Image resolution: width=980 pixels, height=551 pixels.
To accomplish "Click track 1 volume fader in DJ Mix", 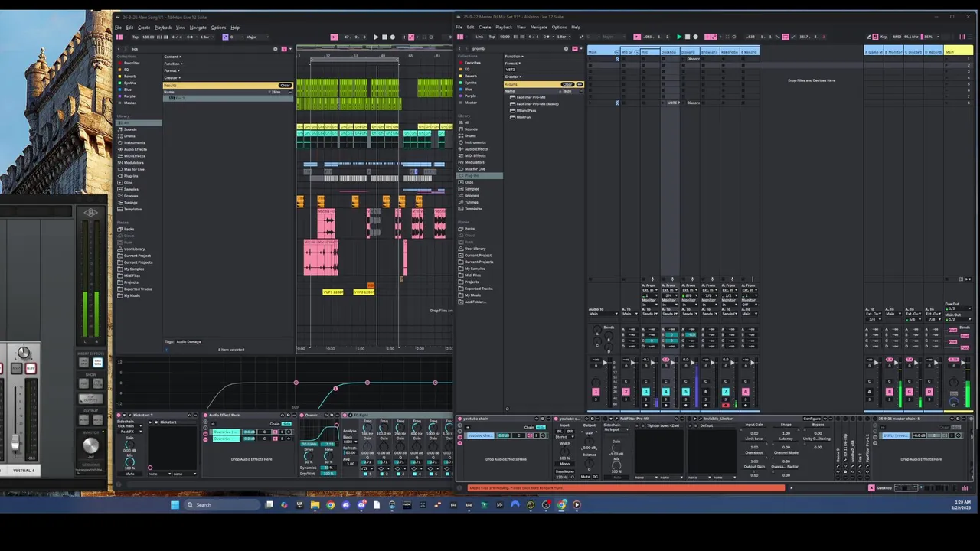I will [605, 363].
